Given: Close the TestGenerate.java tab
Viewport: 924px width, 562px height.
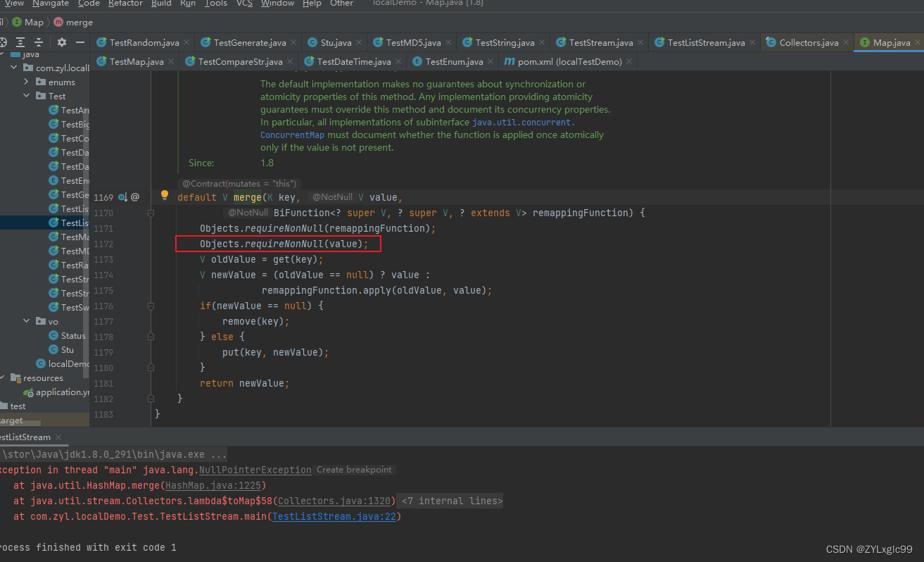Looking at the screenshot, I should point(293,42).
